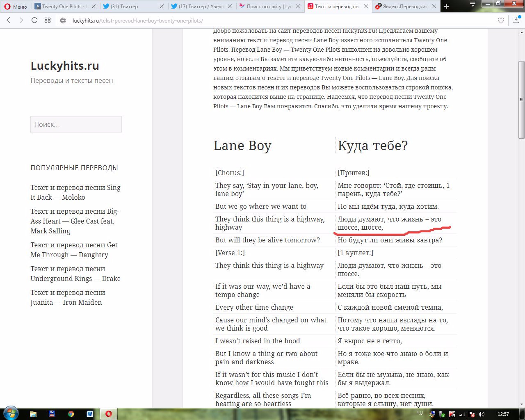525x420 pixels.
Task: Close the Twenty One Pilots tab
Action: tap(93, 7)
